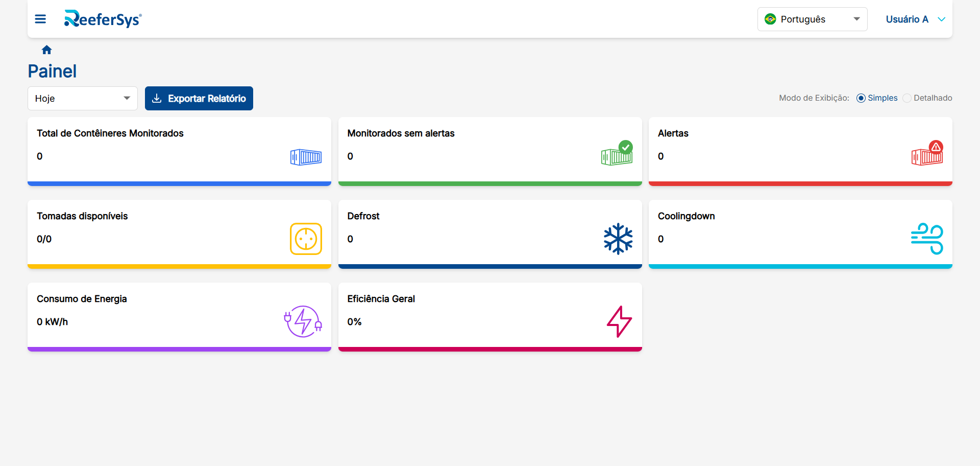Go to home via breadcrumb house icon
The height and width of the screenshot is (466, 980).
click(47, 50)
